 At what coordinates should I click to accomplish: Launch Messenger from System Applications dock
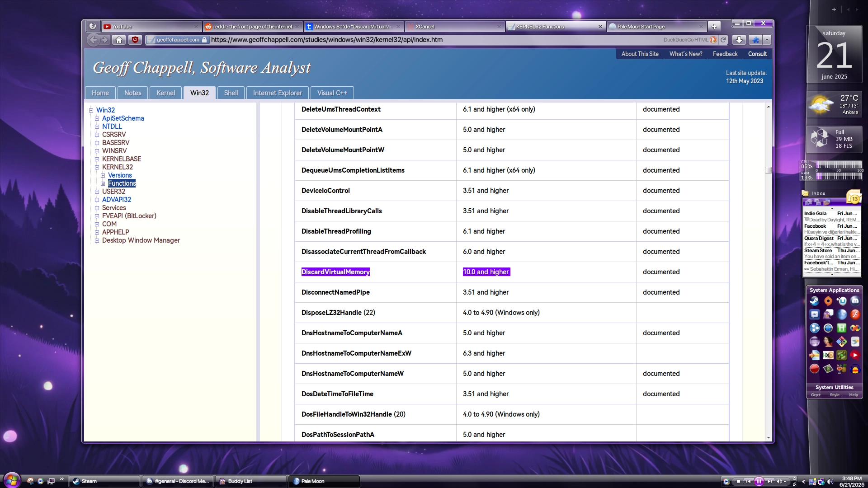coord(815,314)
